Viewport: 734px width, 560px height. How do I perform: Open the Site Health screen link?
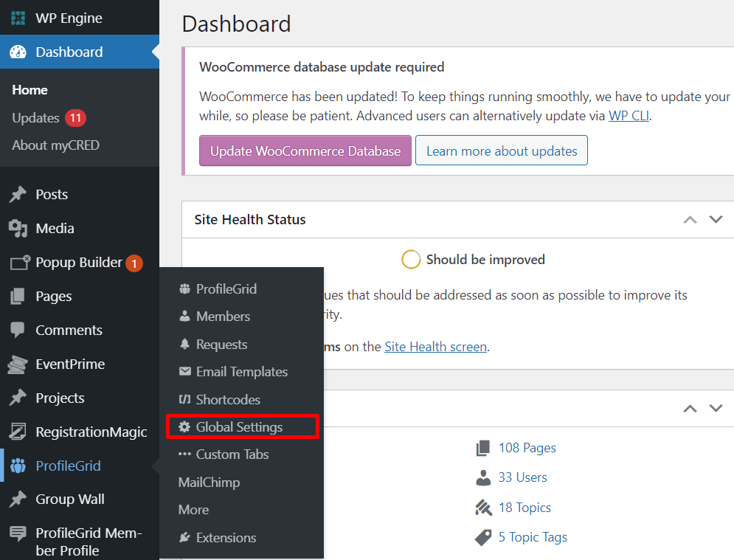[x=435, y=346]
